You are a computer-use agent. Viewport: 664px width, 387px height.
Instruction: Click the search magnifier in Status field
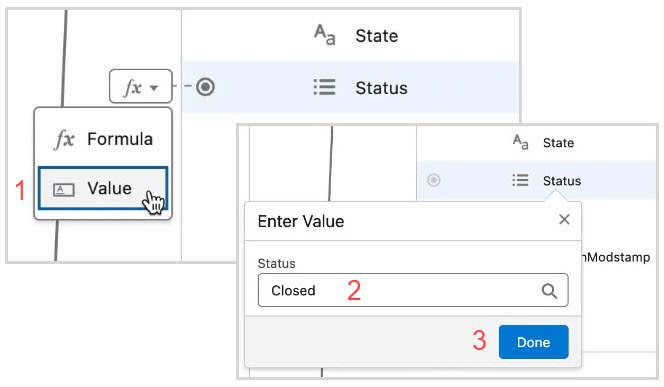pos(549,291)
